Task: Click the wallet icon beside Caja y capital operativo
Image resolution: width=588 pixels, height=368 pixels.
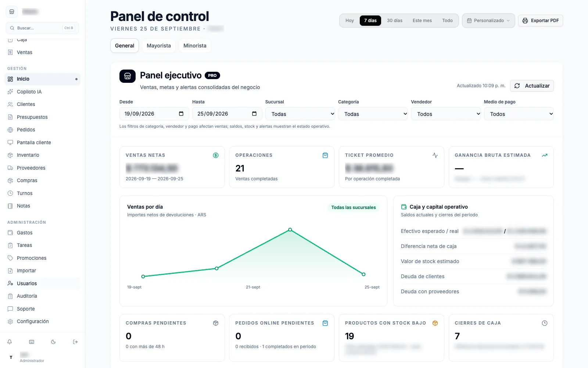Action: point(404,207)
